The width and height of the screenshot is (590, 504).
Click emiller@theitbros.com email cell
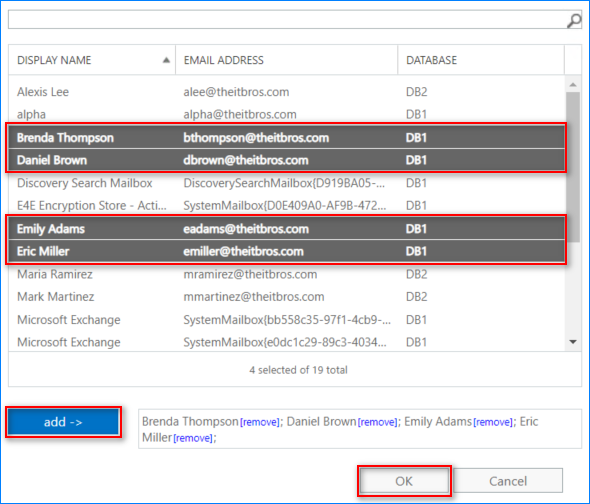(x=243, y=251)
